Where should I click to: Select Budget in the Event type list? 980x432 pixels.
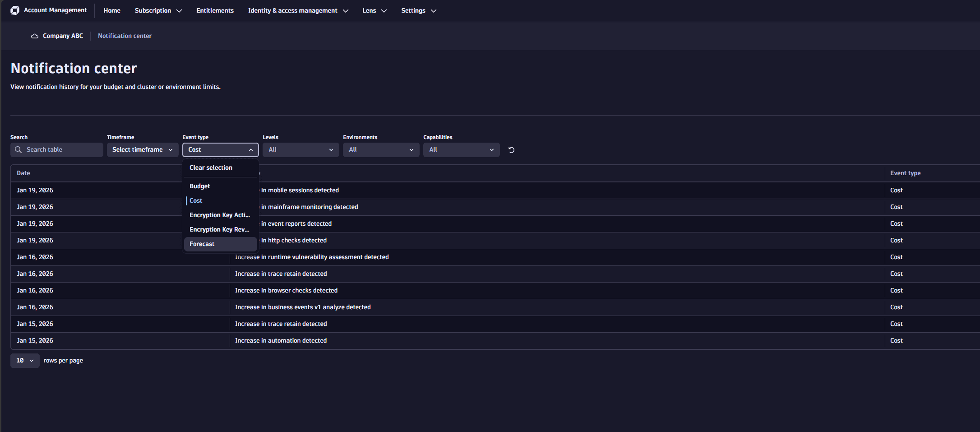coord(199,186)
